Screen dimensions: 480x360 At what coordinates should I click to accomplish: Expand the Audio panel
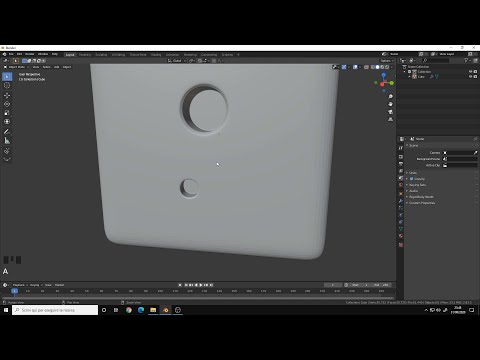pos(413,191)
